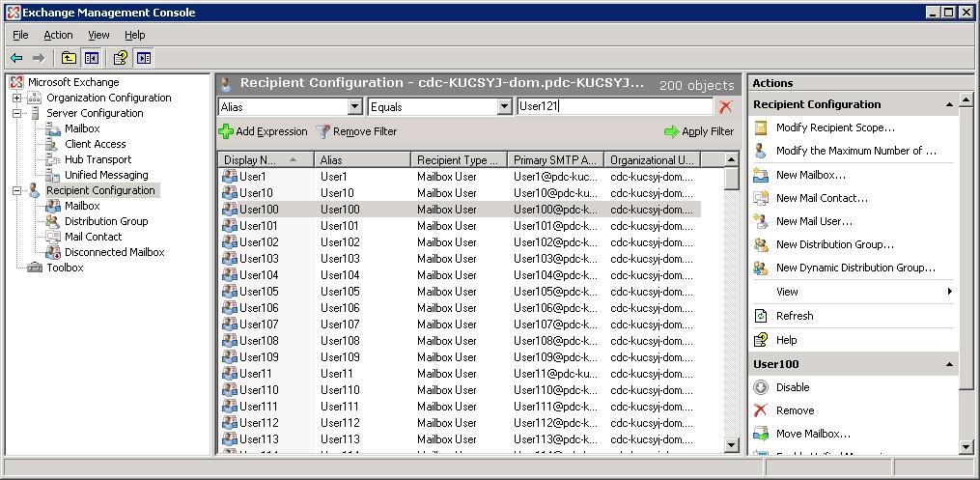
Task: Click the Recipient Type column header
Action: click(459, 160)
